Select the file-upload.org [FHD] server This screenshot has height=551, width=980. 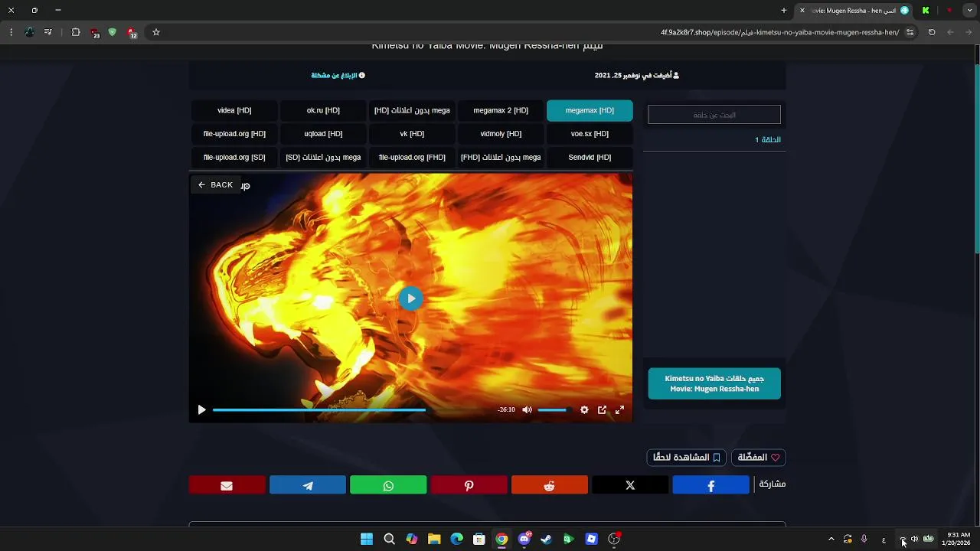point(412,158)
